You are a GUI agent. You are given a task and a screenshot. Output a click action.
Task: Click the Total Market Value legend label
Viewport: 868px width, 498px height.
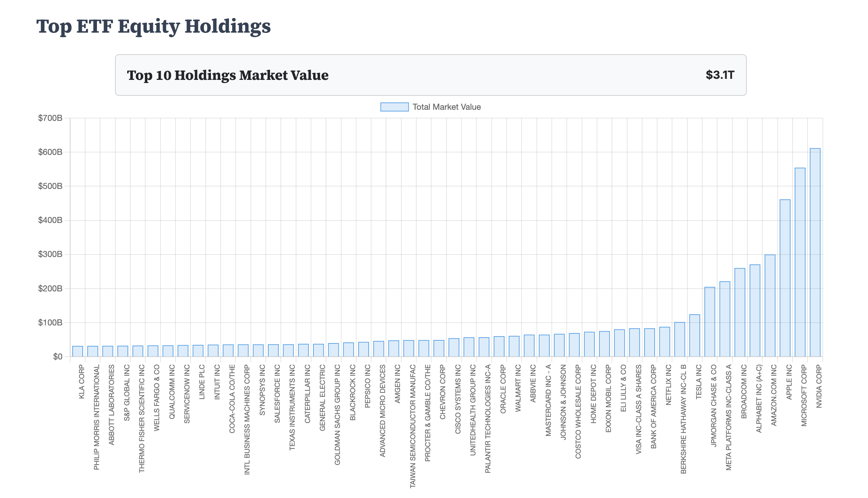pos(447,107)
